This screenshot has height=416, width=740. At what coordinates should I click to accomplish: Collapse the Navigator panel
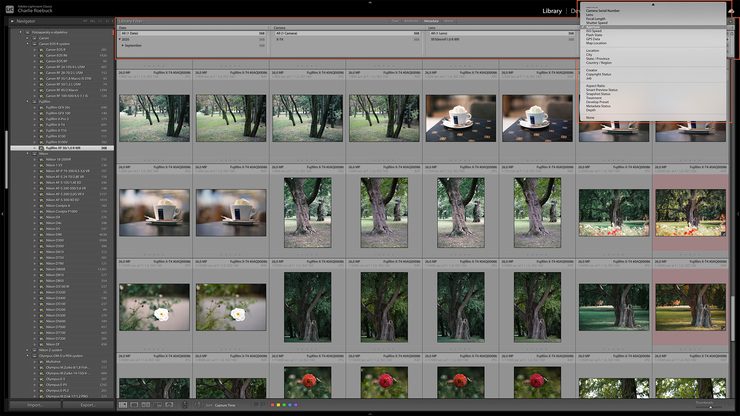coord(12,21)
